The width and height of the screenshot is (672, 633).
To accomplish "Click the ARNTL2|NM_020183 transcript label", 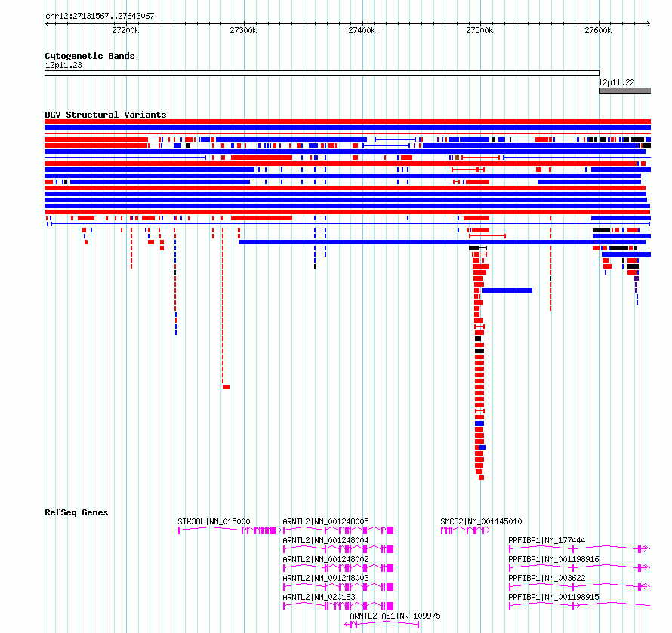I will point(319,597).
